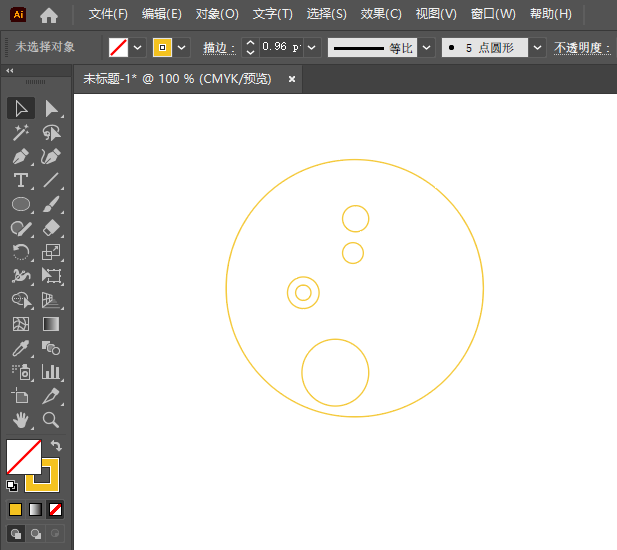The image size is (617, 550).
Task: Select the Type tool
Action: pos(20,181)
